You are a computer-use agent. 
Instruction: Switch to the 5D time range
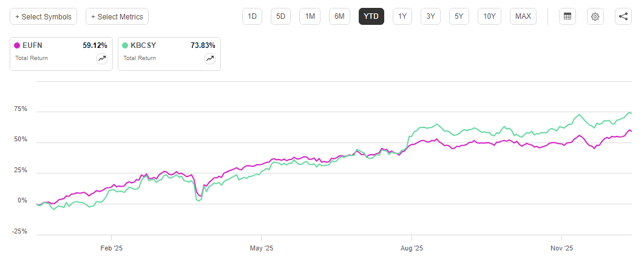point(281,16)
